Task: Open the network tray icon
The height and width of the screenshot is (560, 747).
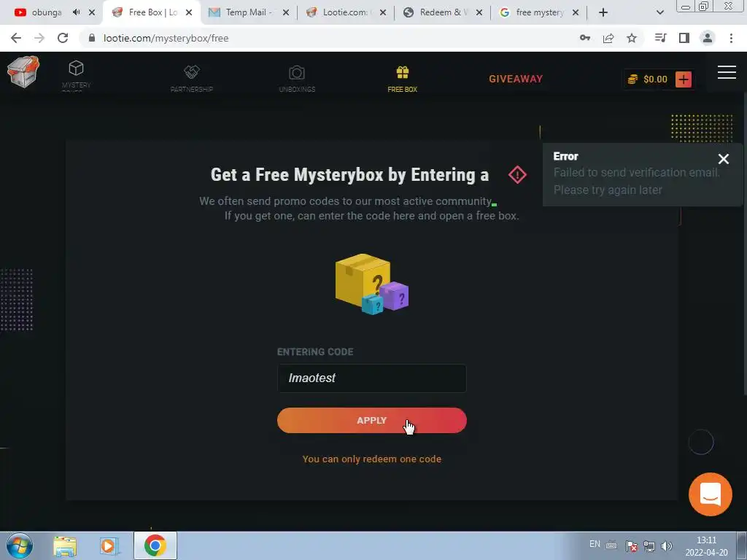Action: point(649,546)
